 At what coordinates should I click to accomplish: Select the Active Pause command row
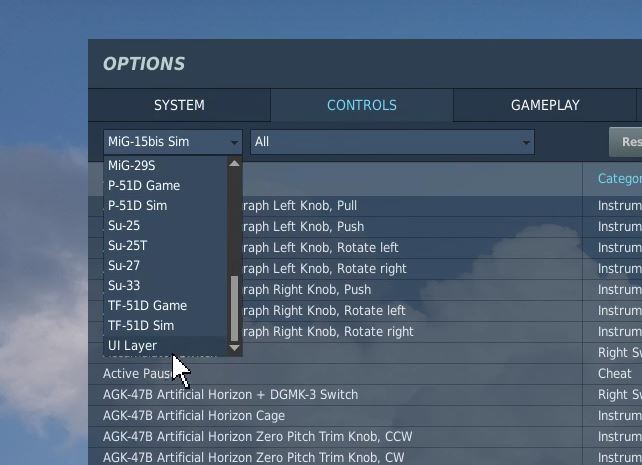335,374
